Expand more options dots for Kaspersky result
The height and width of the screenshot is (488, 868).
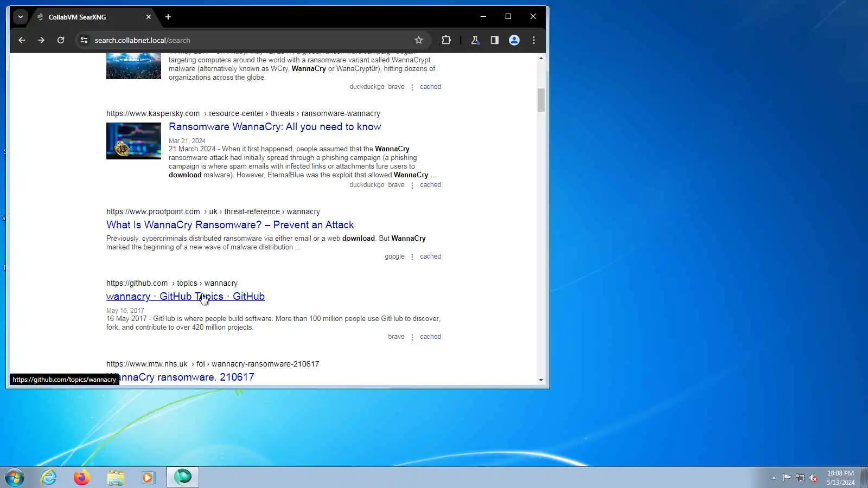tap(412, 185)
